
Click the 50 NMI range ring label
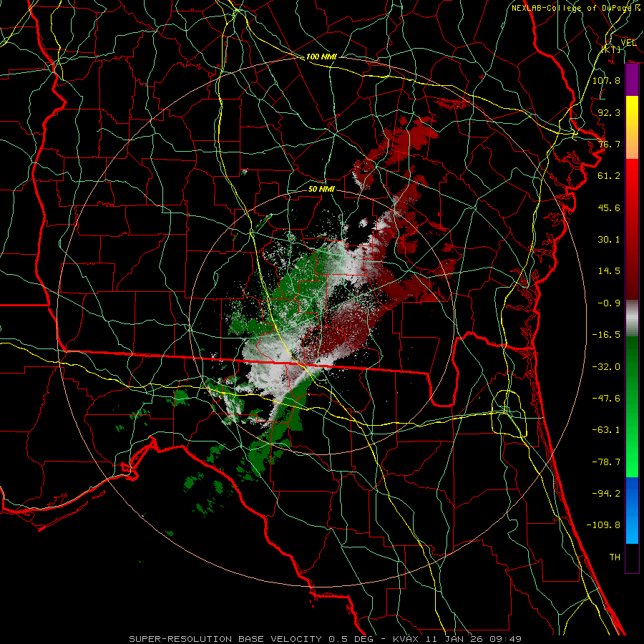tap(321, 189)
